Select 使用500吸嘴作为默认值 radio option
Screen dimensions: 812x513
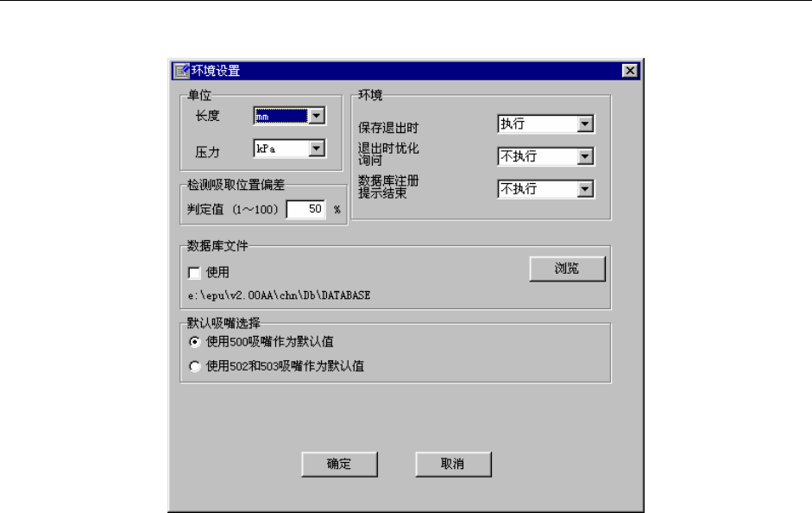coord(195,342)
